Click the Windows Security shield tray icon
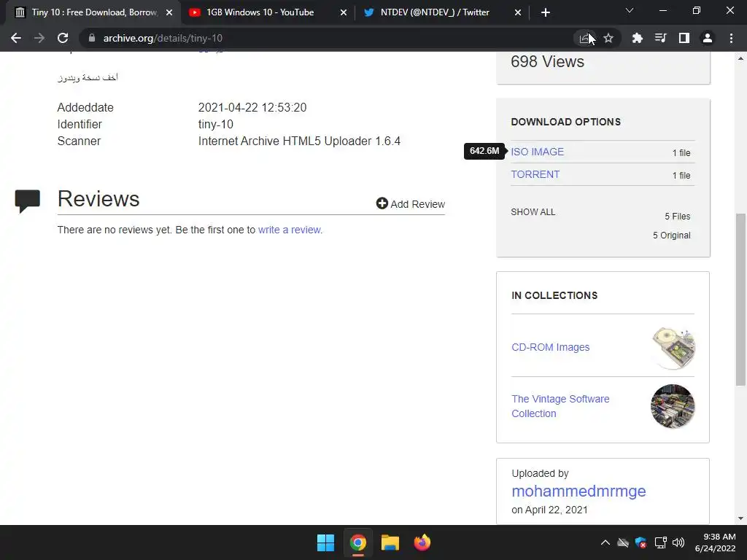Image resolution: width=747 pixels, height=560 pixels. point(641,542)
